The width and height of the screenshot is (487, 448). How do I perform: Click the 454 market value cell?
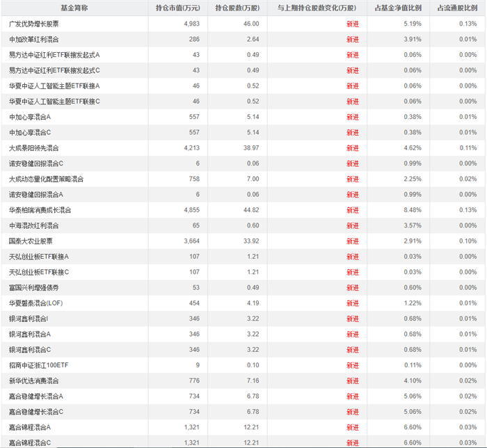click(x=194, y=303)
